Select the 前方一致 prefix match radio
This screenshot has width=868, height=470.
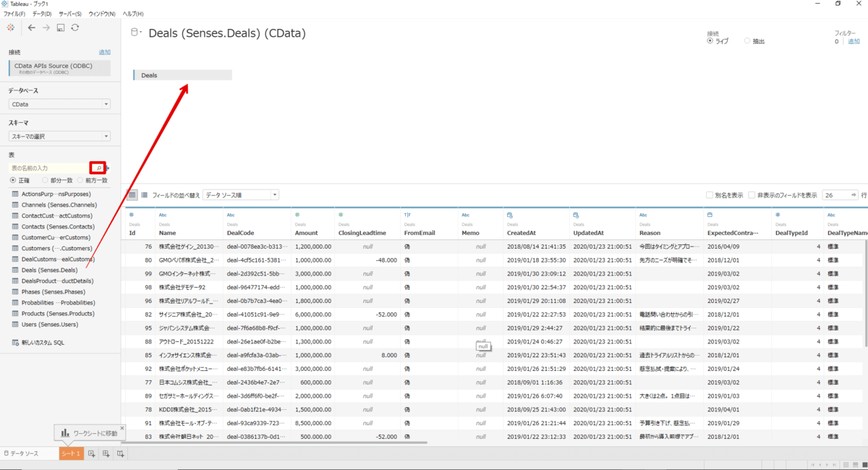coord(80,180)
